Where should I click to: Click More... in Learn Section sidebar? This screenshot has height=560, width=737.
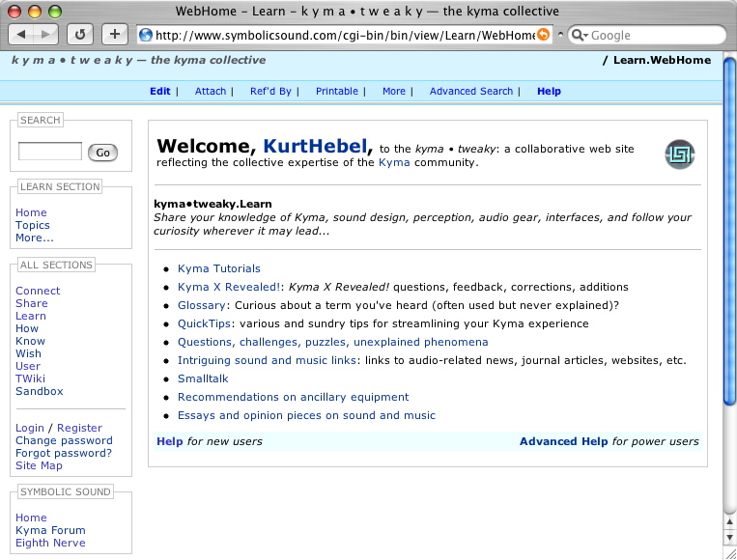coord(35,238)
